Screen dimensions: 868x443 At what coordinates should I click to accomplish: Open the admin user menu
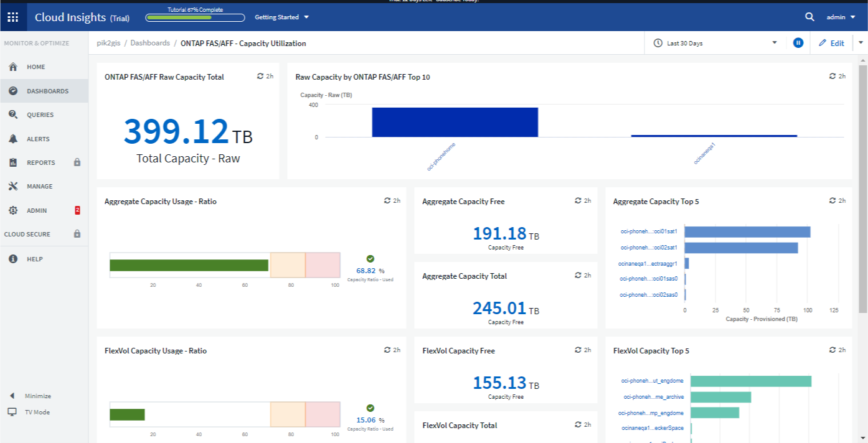[x=839, y=17]
